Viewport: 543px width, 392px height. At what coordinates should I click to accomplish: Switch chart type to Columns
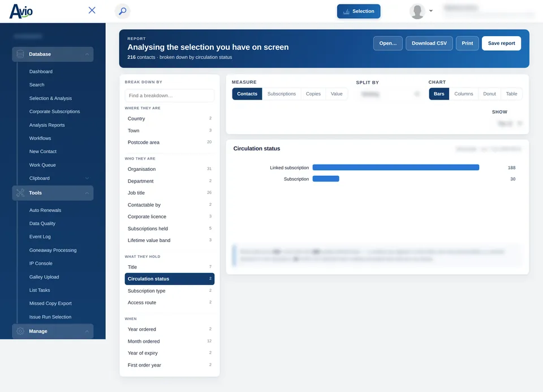(463, 94)
